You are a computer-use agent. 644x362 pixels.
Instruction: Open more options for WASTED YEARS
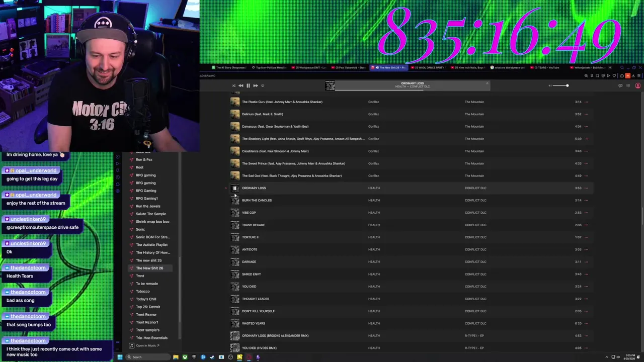586,323
